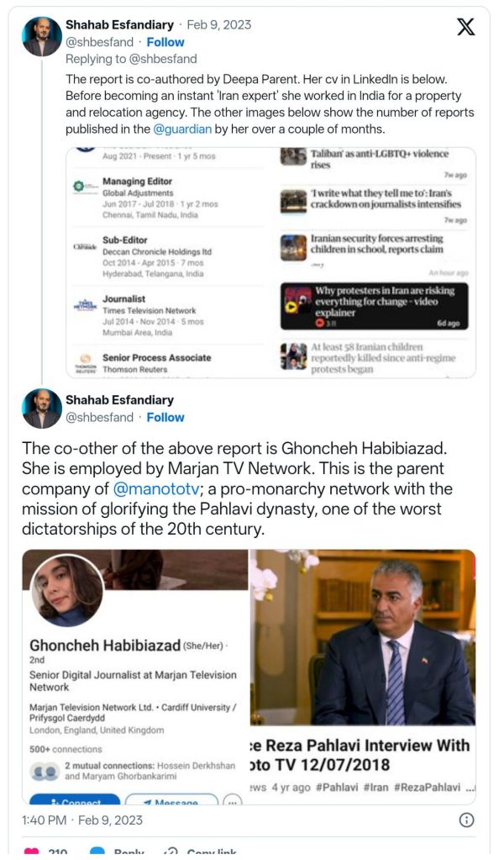Click the X logo icon
Viewport: 504px width, 860px height.
465,27
